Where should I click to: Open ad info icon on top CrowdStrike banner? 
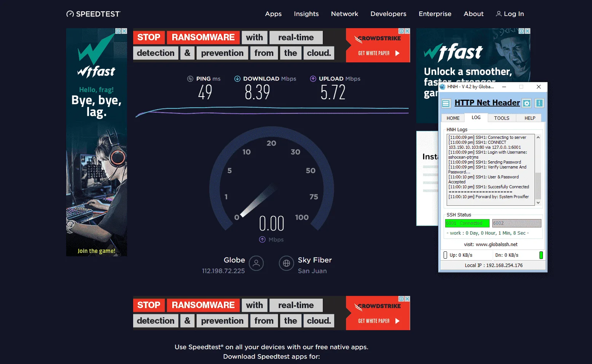[401, 31]
